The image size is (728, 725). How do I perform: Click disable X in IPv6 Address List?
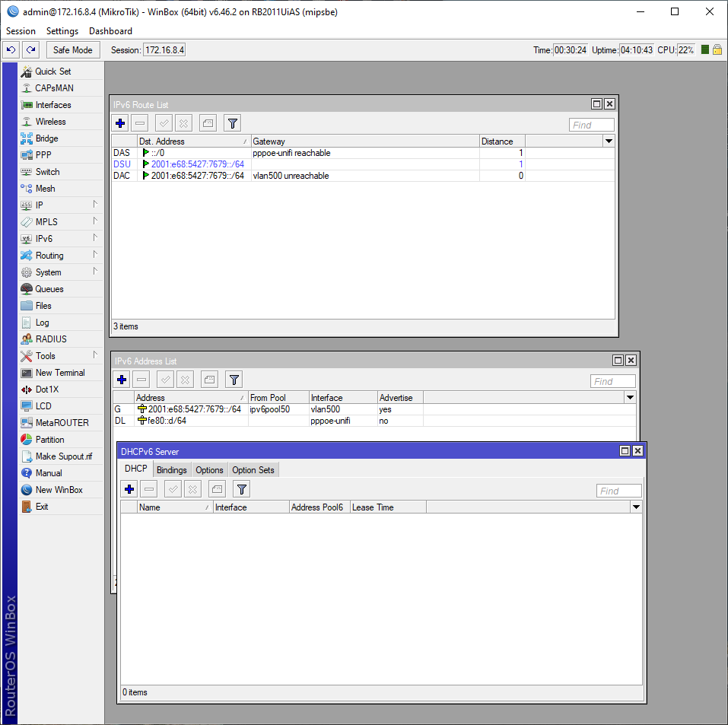pyautogui.click(x=186, y=380)
